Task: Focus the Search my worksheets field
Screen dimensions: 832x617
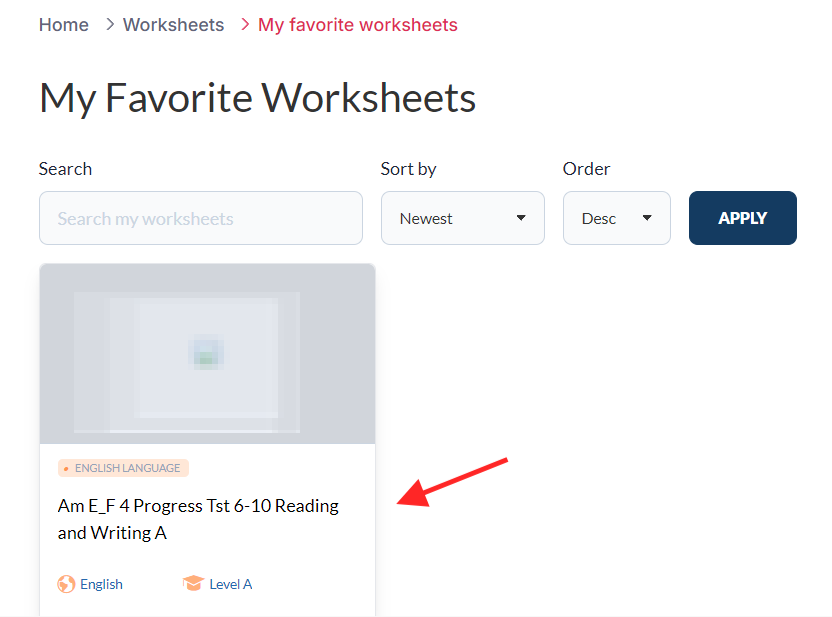Action: 201,218
